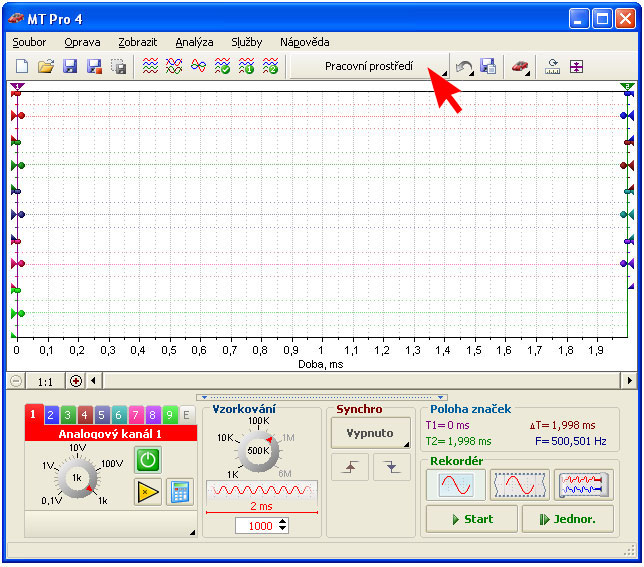Open the Služby menu
644x567 pixels.
[246, 43]
